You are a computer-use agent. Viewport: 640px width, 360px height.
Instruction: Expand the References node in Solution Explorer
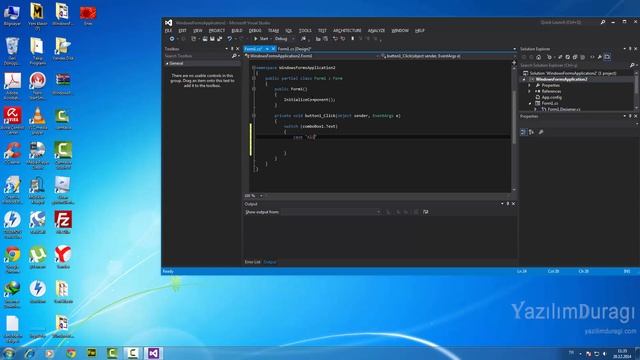(x=530, y=91)
